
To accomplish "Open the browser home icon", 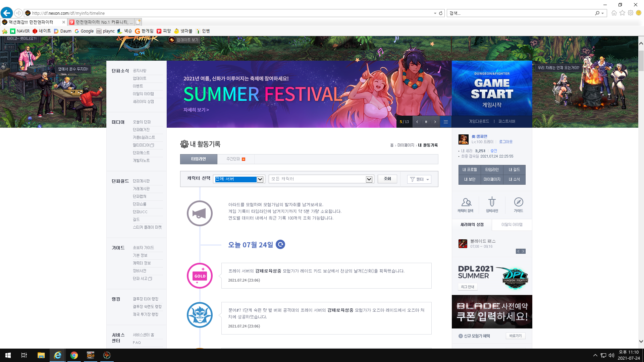I will (614, 13).
